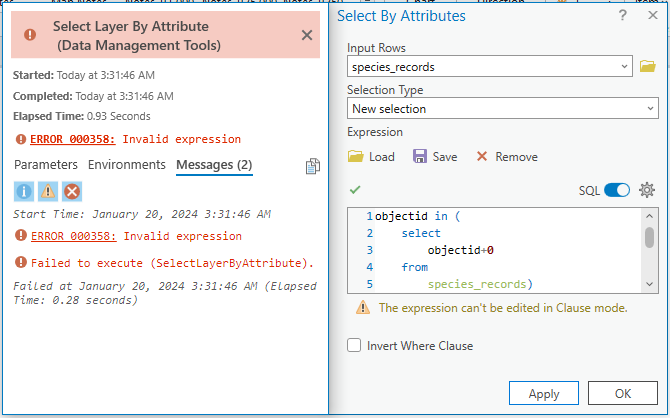670x418 pixels.
Task: Switch to the Parameters tab
Action: 45,164
